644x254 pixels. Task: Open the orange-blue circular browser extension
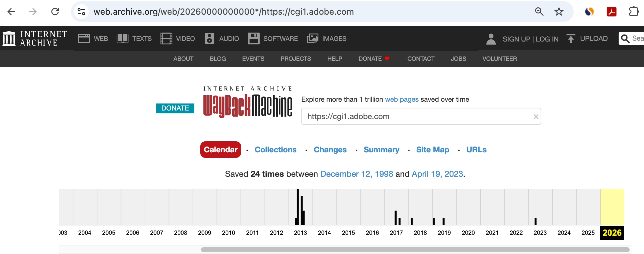click(589, 12)
